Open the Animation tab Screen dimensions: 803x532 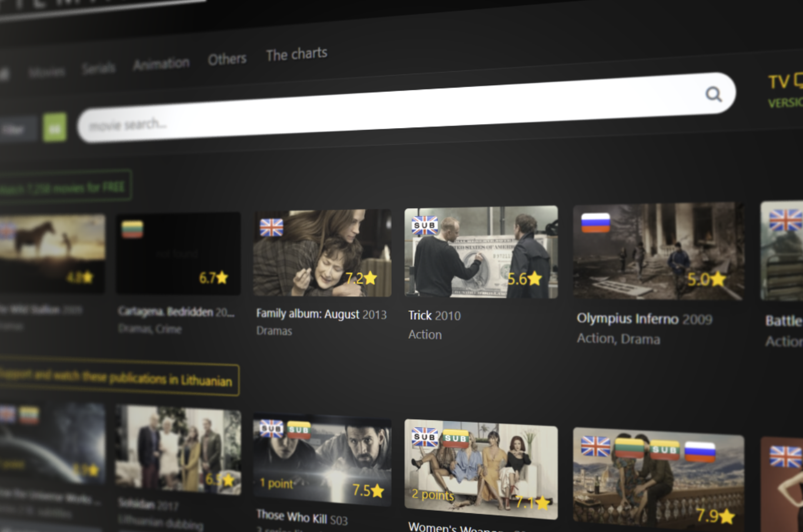pyautogui.click(x=161, y=63)
